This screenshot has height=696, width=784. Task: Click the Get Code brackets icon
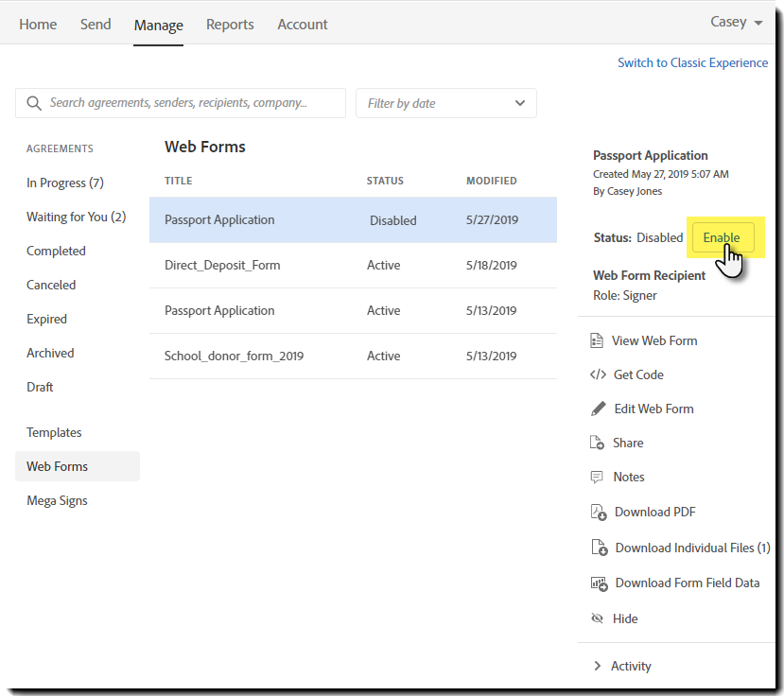click(597, 374)
